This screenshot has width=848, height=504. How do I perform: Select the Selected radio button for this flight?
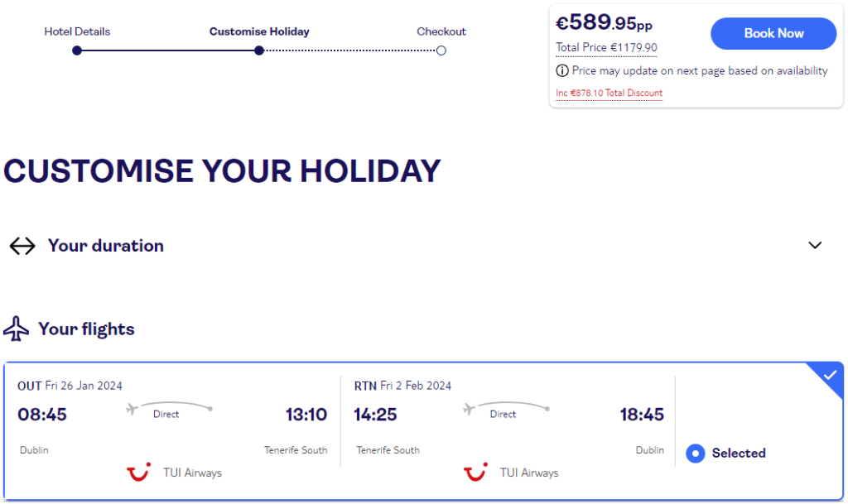point(696,454)
